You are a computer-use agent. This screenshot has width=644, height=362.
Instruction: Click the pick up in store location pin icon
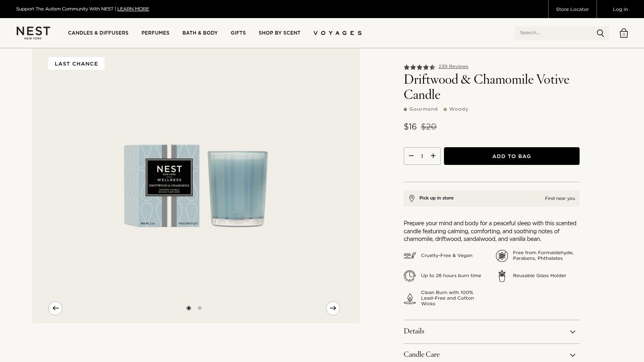411,198
